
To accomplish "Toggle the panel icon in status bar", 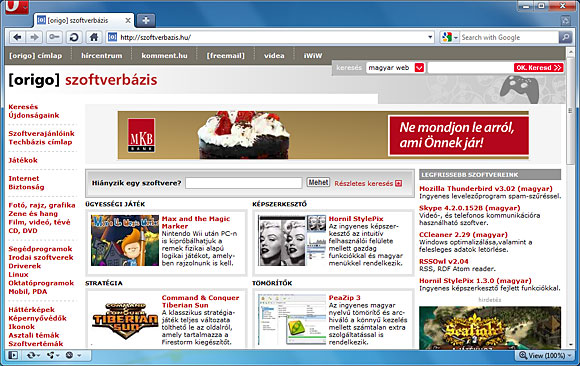I will 13,355.
